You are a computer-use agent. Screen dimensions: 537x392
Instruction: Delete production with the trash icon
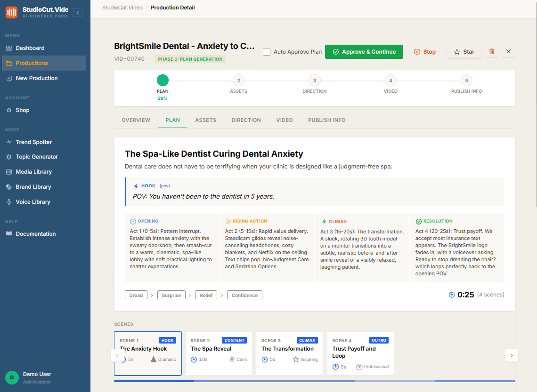click(x=491, y=52)
